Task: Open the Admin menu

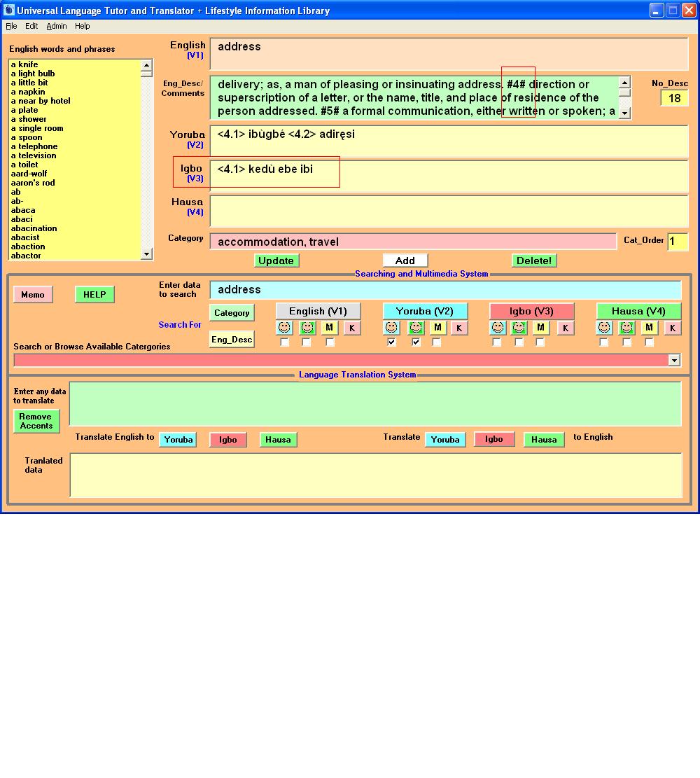Action: 57,26
